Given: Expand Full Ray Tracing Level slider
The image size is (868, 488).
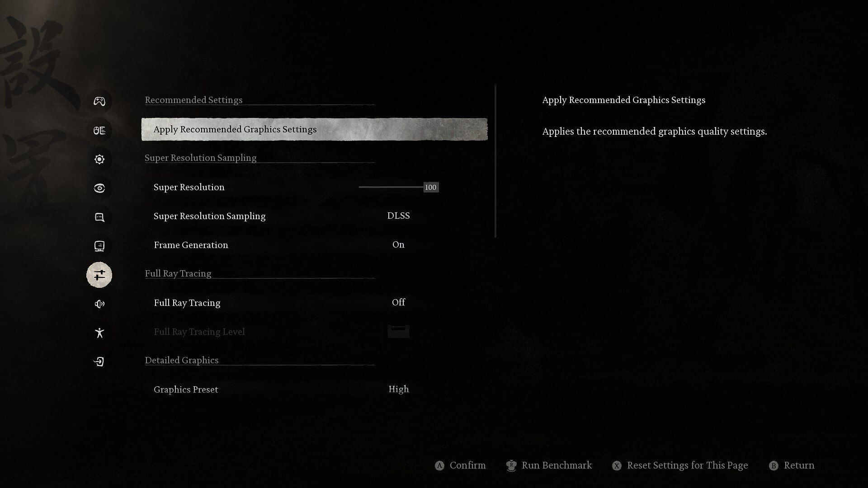Looking at the screenshot, I should 398,331.
